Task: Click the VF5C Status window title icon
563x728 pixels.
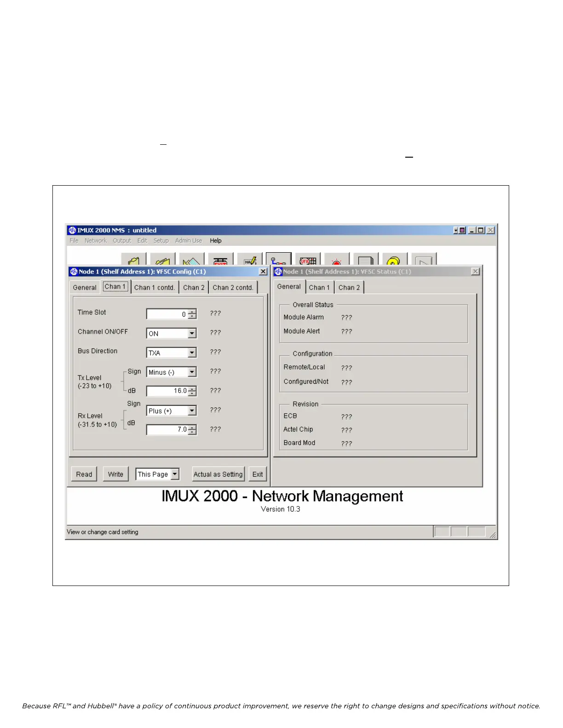Action: [x=278, y=272]
